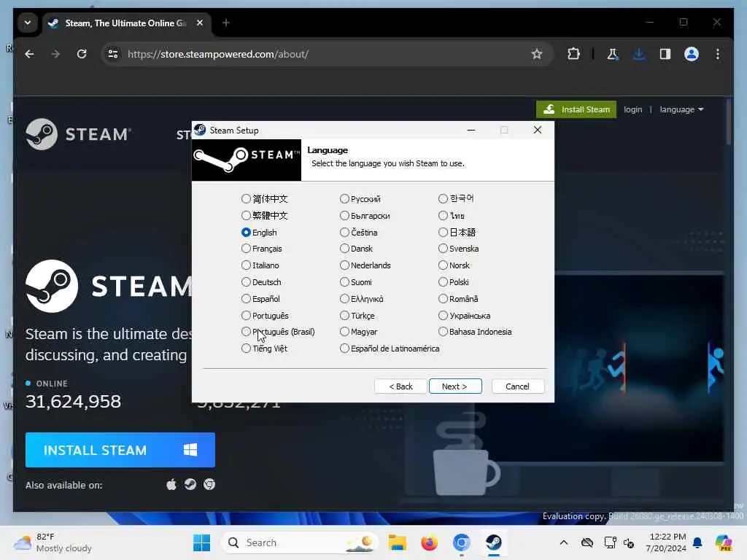Open the Chrome extensions puzzle icon

click(573, 54)
